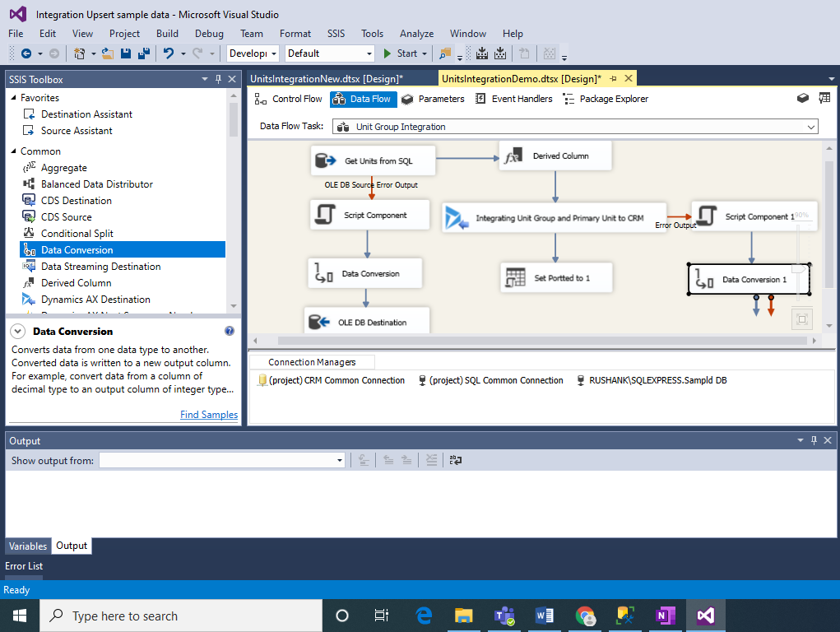Select Balanced Data Distributor in the toolbox
Image resolution: width=840 pixels, height=632 pixels.
click(x=97, y=184)
